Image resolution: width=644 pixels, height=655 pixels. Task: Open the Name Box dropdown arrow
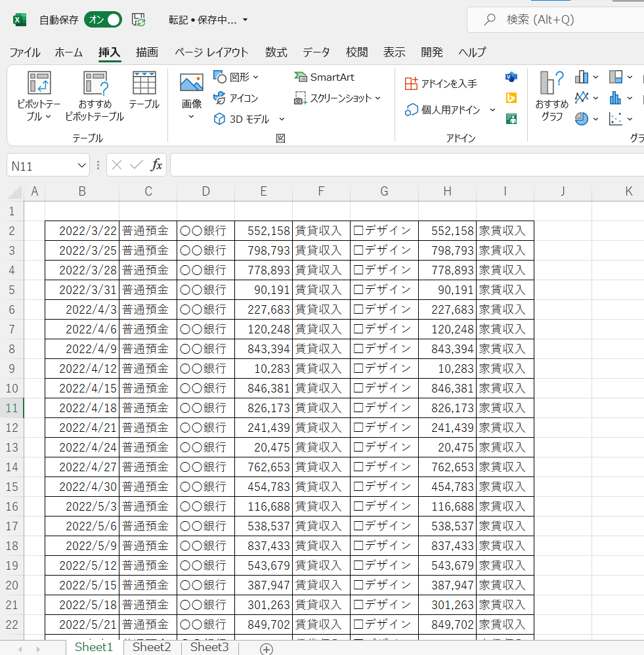coord(82,166)
